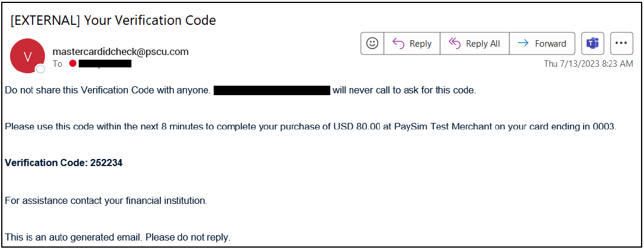The width and height of the screenshot is (644, 250).
Task: Click the auto generated email notice line
Action: coord(117,237)
